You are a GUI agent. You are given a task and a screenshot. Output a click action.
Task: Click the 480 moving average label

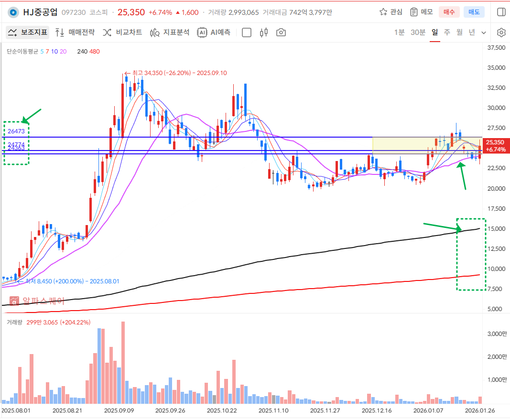pos(94,51)
